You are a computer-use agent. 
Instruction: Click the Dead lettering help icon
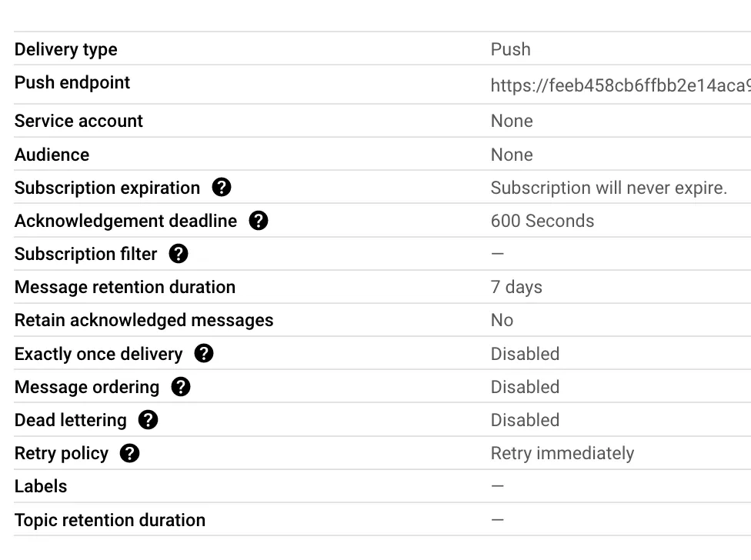(x=148, y=420)
